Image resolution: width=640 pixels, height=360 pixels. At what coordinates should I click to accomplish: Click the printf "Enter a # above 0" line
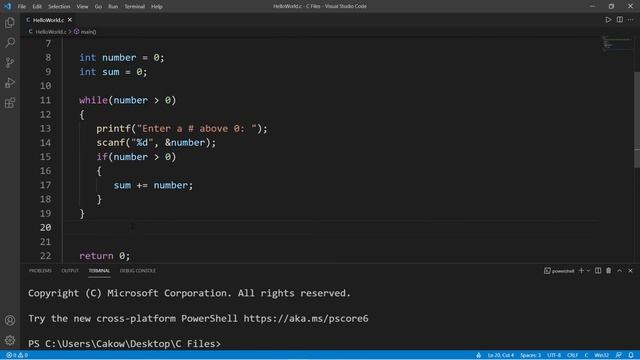tap(182, 129)
